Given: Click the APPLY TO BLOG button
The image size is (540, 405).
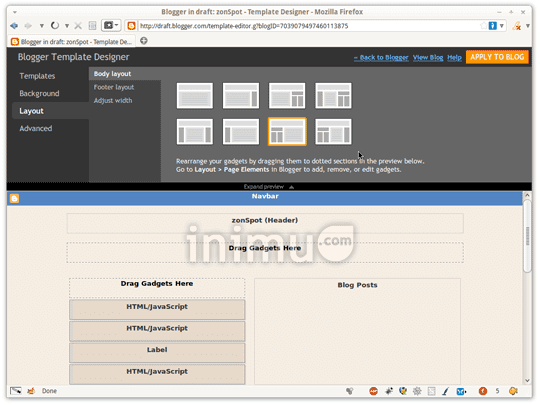Looking at the screenshot, I should [x=497, y=57].
